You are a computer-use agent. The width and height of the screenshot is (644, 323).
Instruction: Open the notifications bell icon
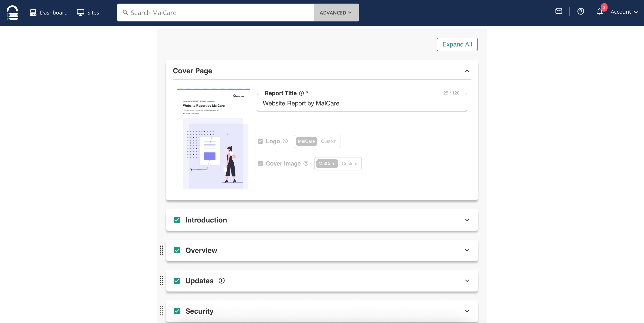point(600,11)
